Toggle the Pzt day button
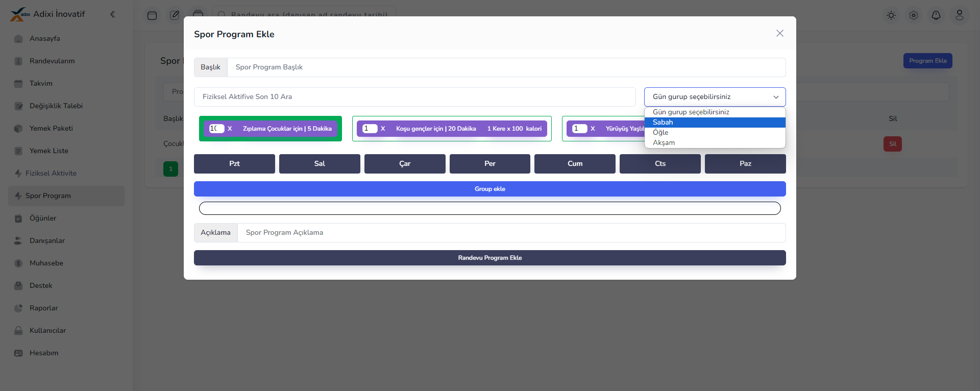This screenshot has width=980, height=391. tap(234, 164)
